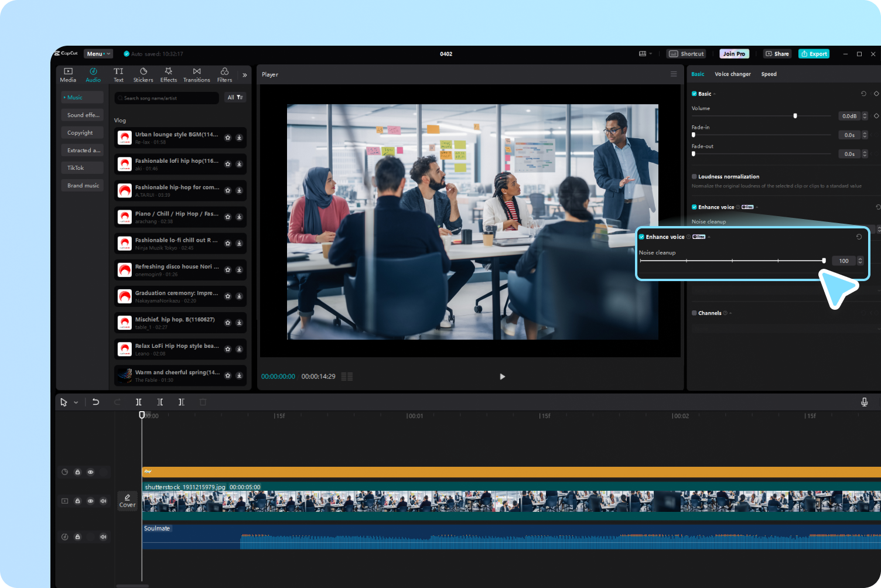The height and width of the screenshot is (588, 881).
Task: Open the Player hamburger menu
Action: tap(674, 74)
